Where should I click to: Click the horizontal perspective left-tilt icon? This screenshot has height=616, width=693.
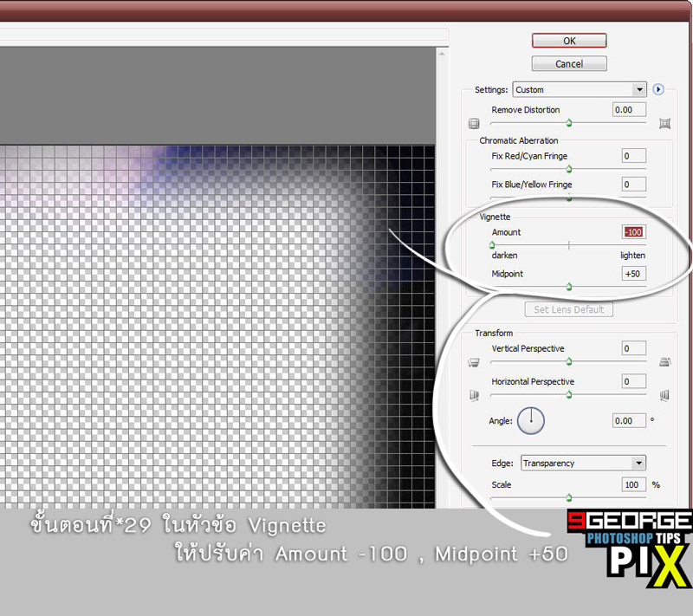[474, 395]
